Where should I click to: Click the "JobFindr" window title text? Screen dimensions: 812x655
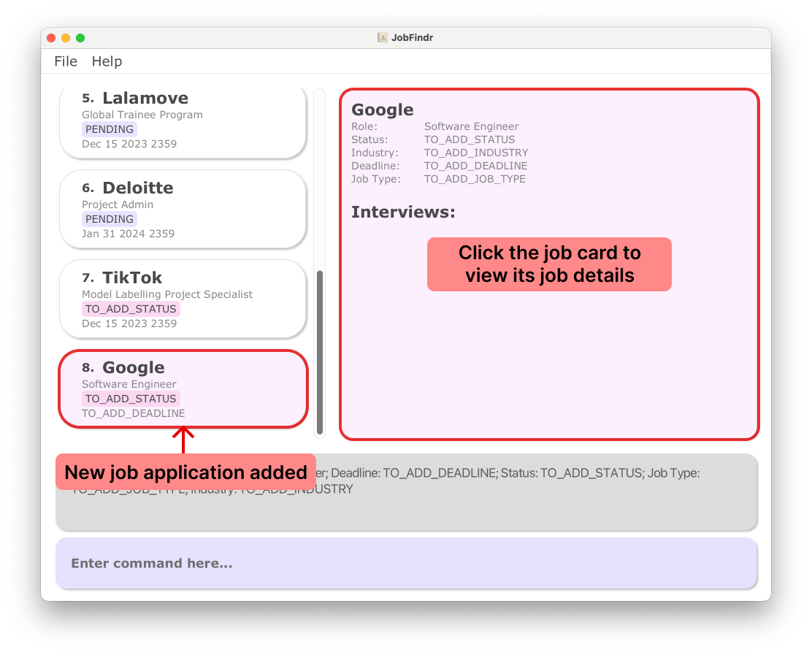coord(413,37)
